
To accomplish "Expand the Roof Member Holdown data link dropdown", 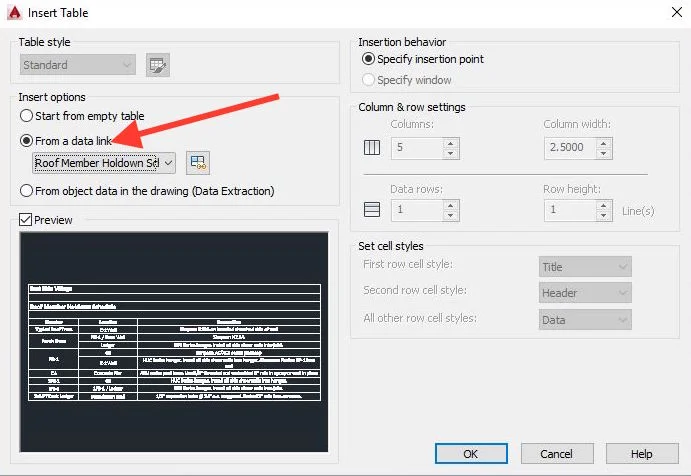I will [x=104, y=163].
